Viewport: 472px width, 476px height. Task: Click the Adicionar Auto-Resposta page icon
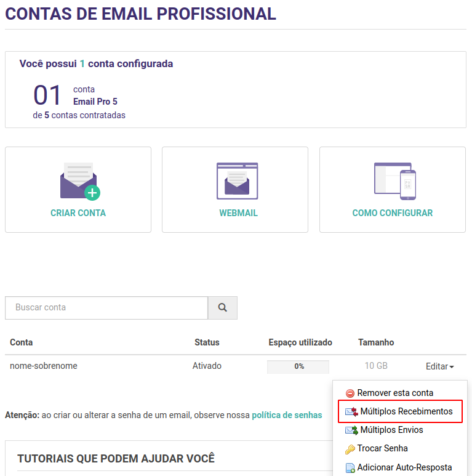(x=350, y=468)
